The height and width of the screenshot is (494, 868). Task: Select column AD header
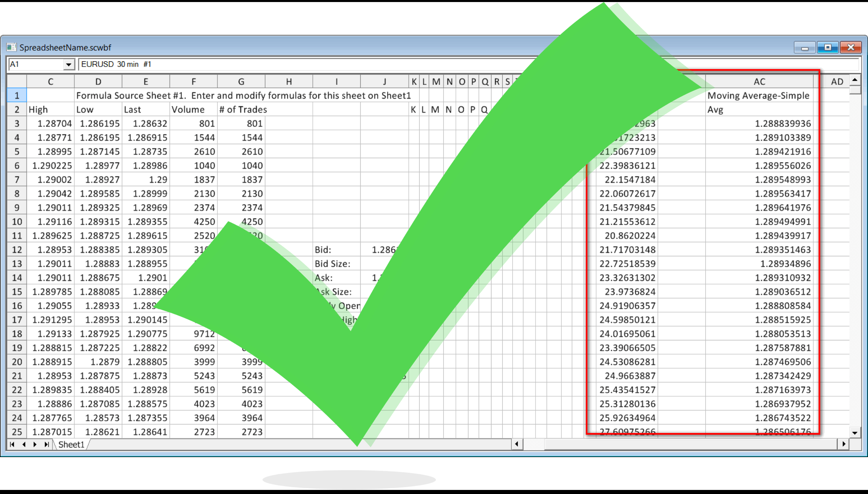point(837,82)
